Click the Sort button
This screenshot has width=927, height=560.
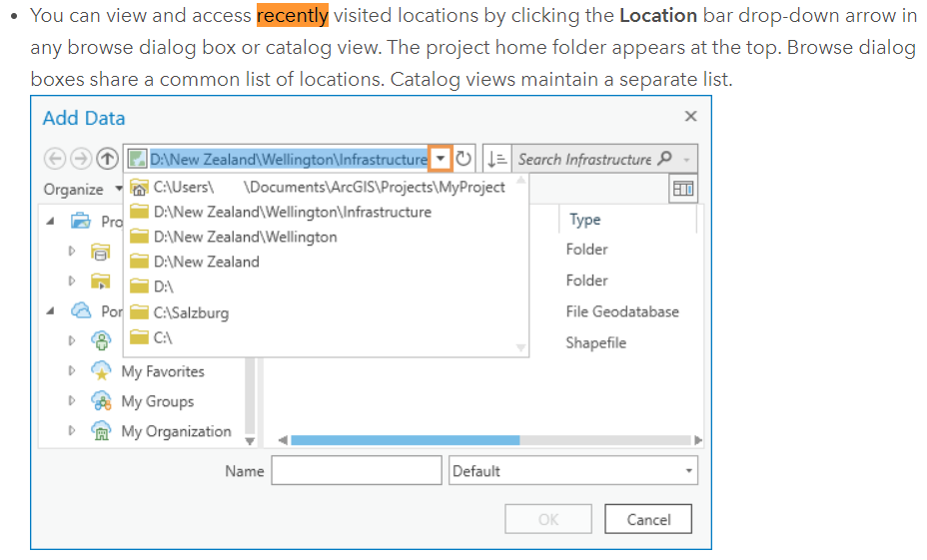pyautogui.click(x=496, y=160)
